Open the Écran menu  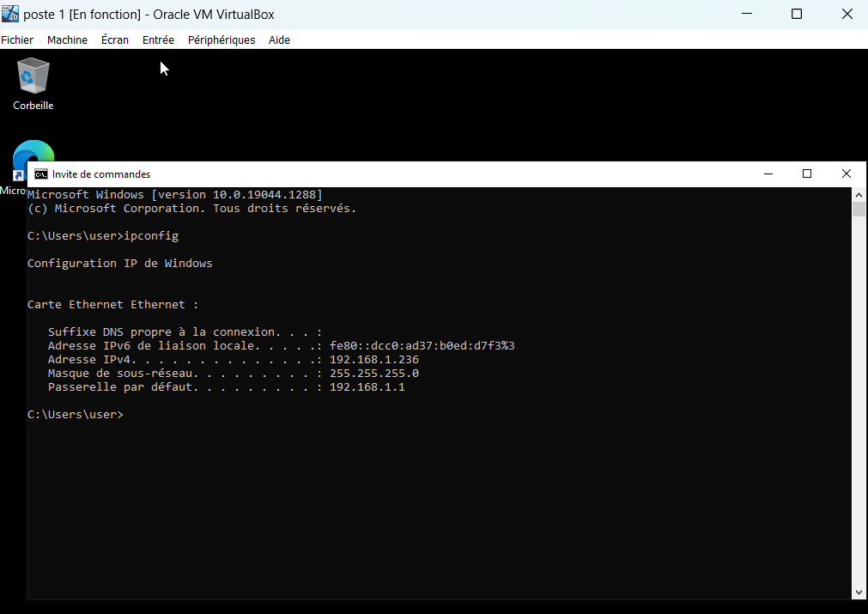(114, 40)
